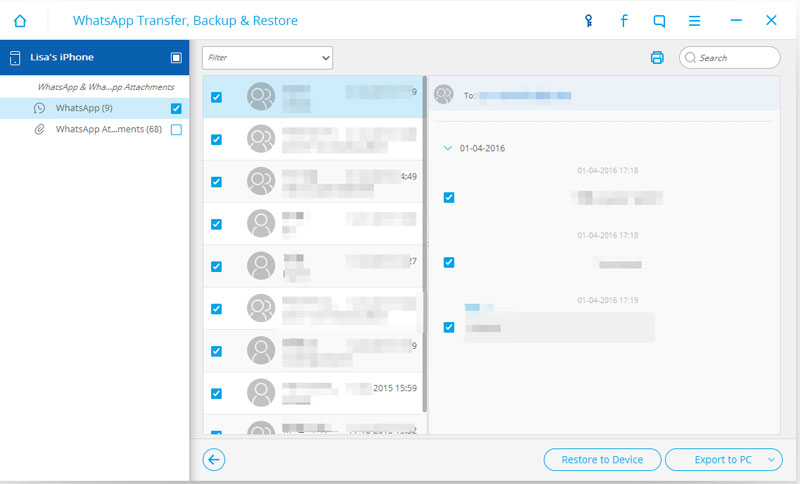Click the chat list vertical scrollbar
Screen dimensions: 800x484
pos(424,244)
